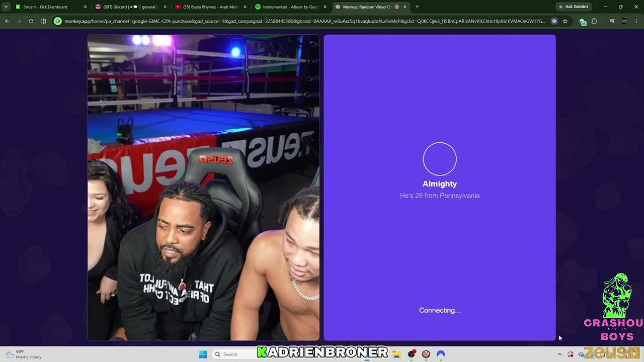Click the Almighty username text
This screenshot has height=362, width=644.
click(440, 184)
